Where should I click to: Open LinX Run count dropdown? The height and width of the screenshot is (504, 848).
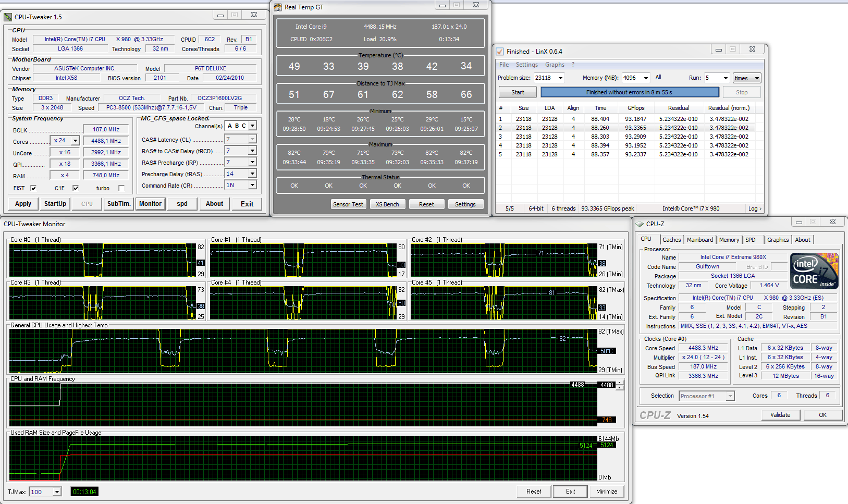(725, 78)
